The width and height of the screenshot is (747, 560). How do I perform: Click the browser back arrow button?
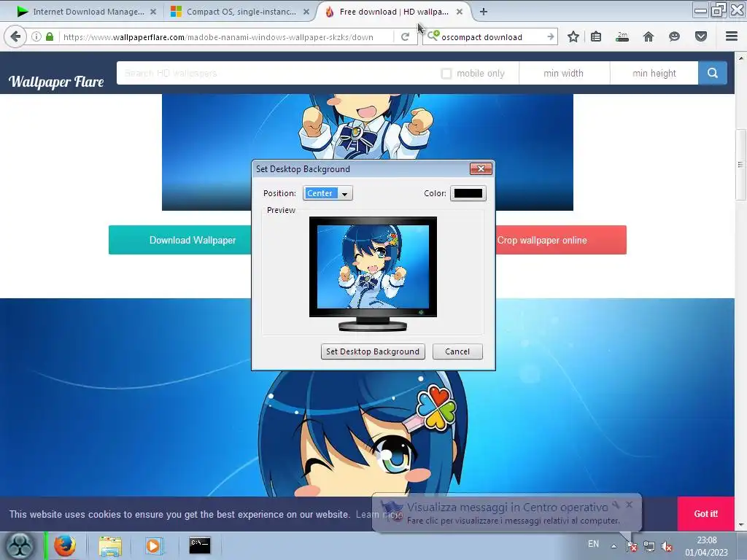coord(15,36)
